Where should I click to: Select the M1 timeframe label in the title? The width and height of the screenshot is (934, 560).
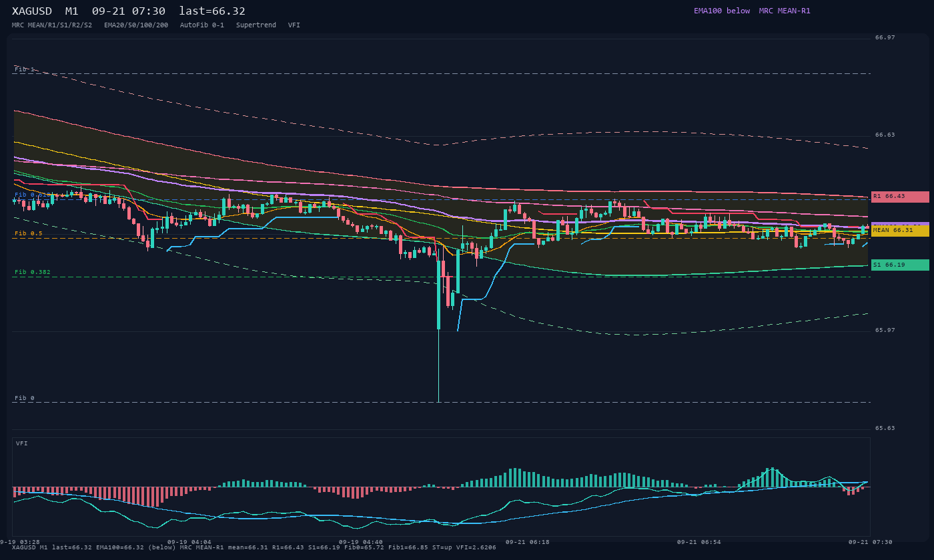coord(72,11)
